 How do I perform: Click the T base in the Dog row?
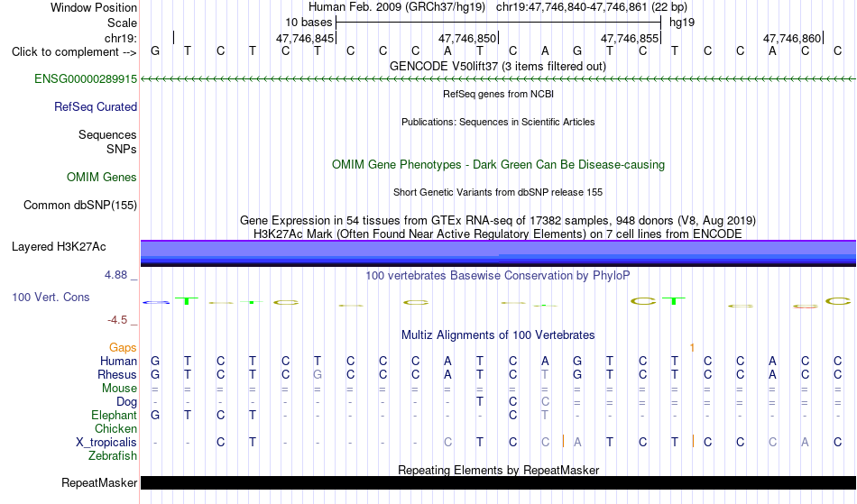tap(480, 402)
